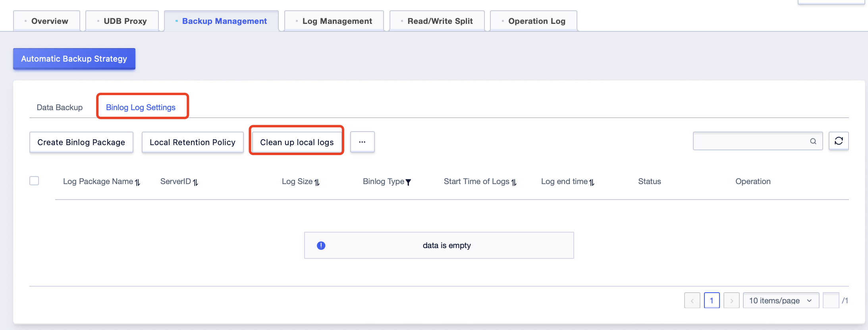Sort by Start Time of Logs arrows
The image size is (868, 330).
coord(514,182)
